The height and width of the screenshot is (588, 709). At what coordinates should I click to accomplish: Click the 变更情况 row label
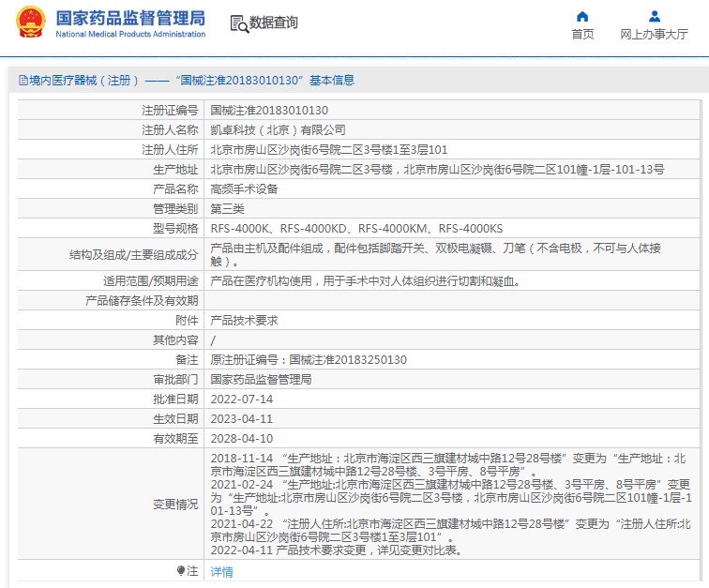point(175,504)
